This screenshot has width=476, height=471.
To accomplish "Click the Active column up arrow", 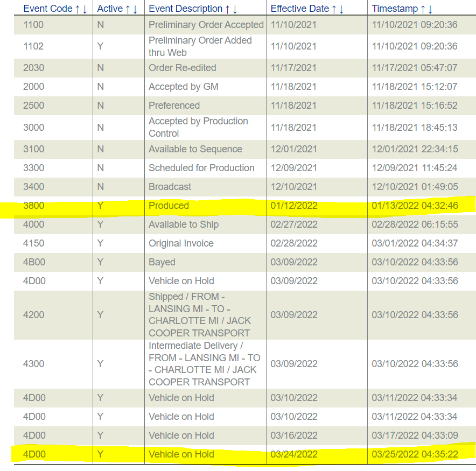I will (128, 9).
